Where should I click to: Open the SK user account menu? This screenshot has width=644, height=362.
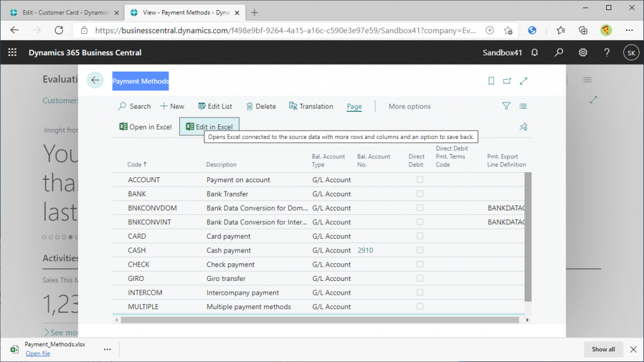pos(631,53)
